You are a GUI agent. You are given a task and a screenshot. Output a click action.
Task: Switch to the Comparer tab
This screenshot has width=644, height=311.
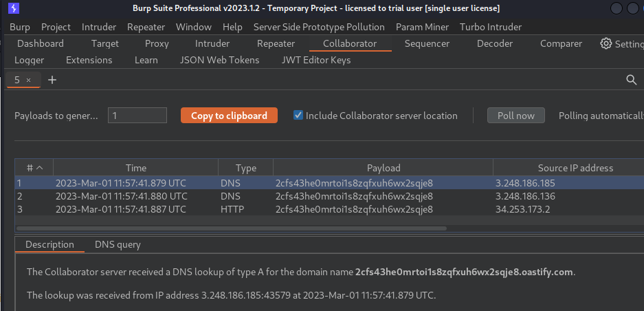pyautogui.click(x=561, y=43)
